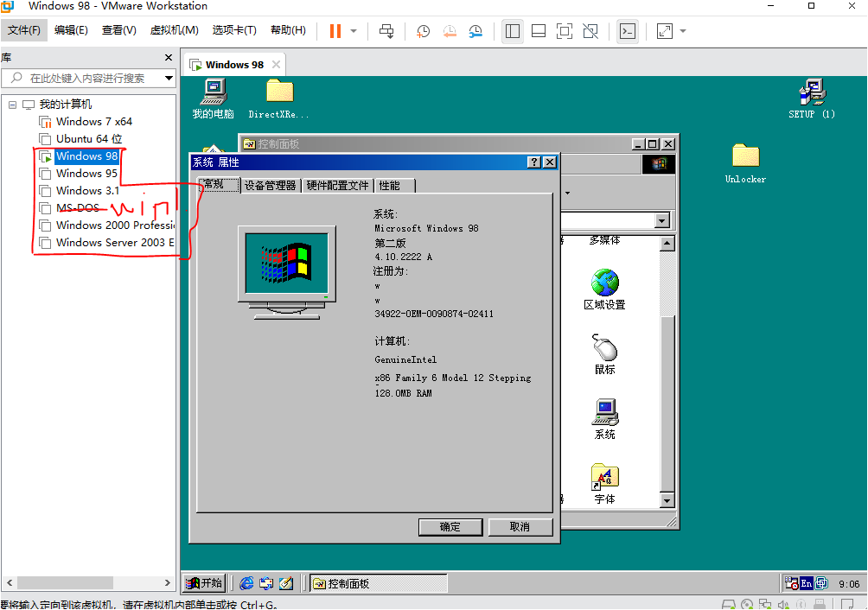
Task: Switch to the 性能 tab
Action: [395, 186]
